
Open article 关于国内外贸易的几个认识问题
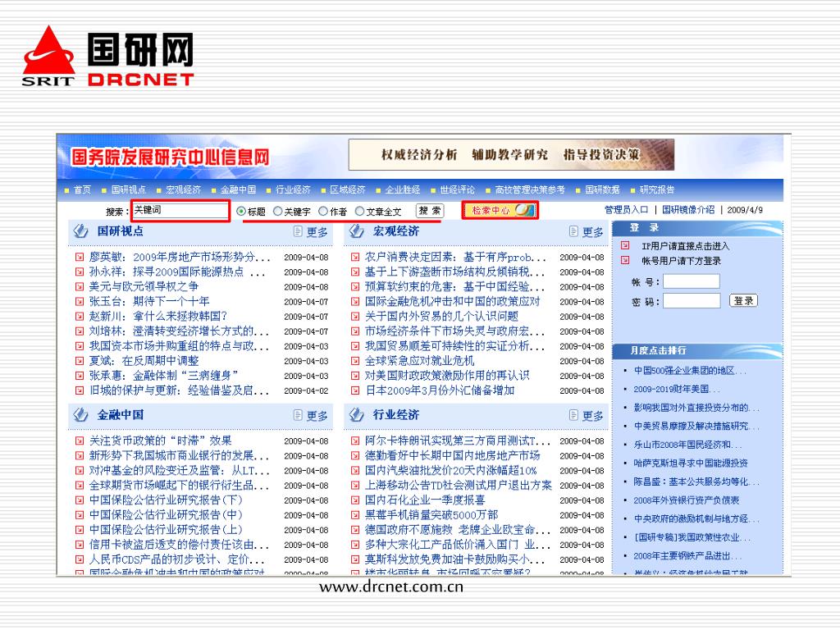[x=441, y=316]
